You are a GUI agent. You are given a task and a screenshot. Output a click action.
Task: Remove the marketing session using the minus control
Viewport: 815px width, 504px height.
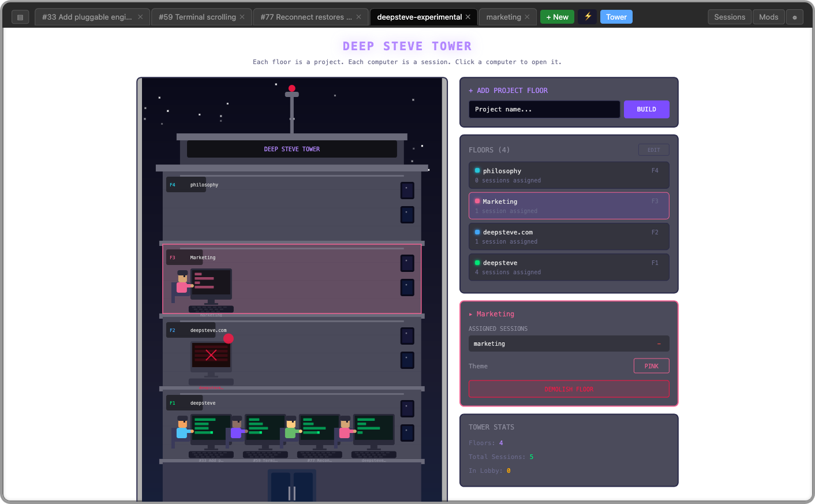(x=658, y=344)
